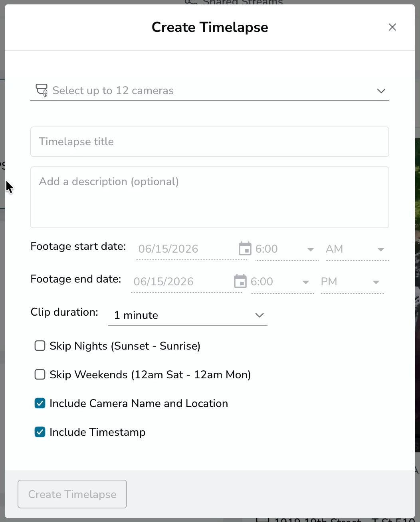
Task: Click the Create Timelapse button
Action: [x=72, y=494]
